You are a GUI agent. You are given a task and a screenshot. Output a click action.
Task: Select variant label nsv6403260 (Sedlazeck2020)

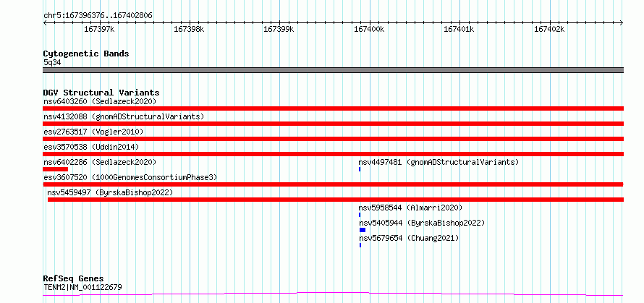[x=100, y=101]
